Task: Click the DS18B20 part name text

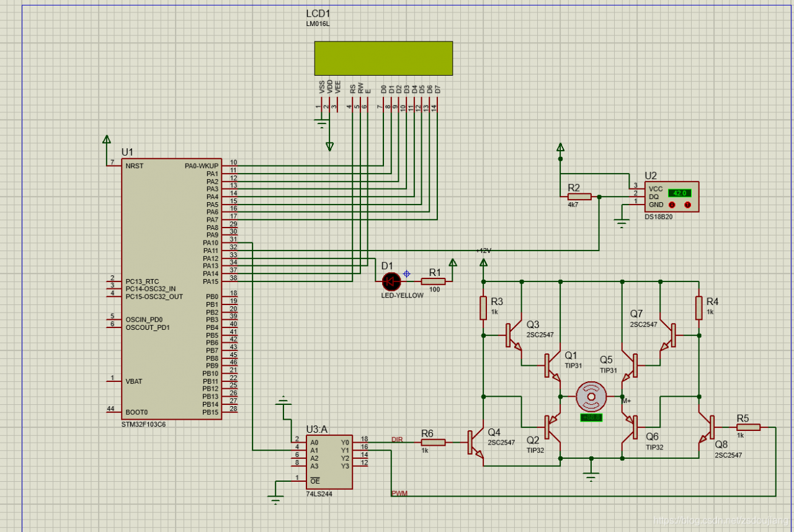Action: [x=659, y=217]
